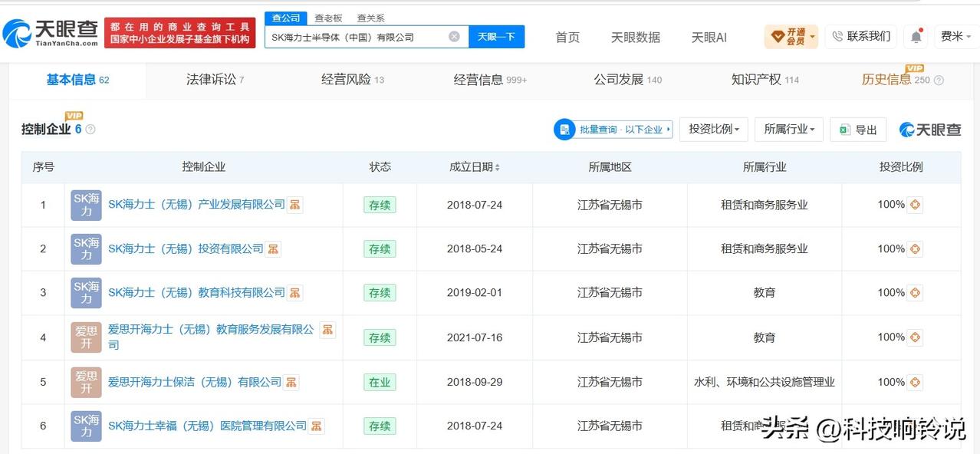Switch to 公司发展 tab
This screenshot has height=454, width=980.
628,80
